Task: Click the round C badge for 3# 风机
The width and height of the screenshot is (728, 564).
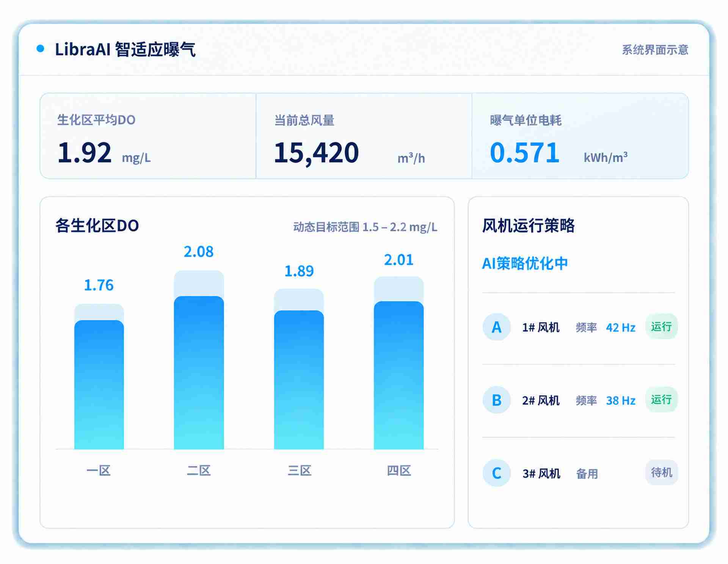Action: [496, 473]
